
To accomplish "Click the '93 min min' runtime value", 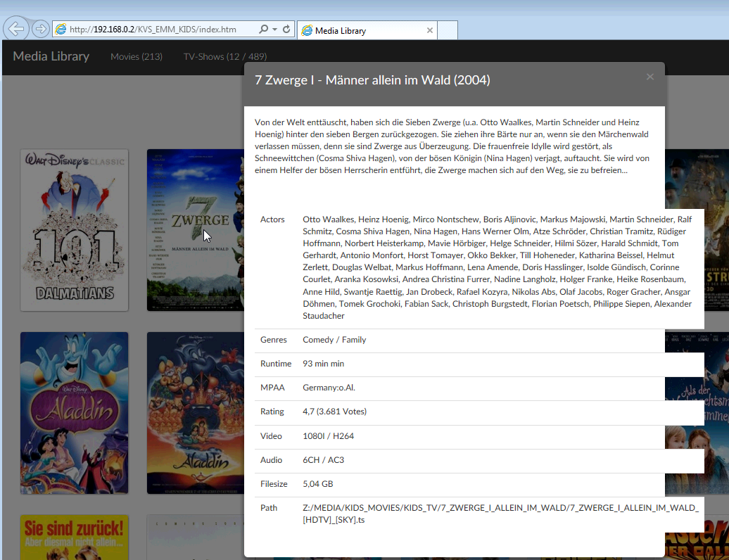I will pos(324,364).
